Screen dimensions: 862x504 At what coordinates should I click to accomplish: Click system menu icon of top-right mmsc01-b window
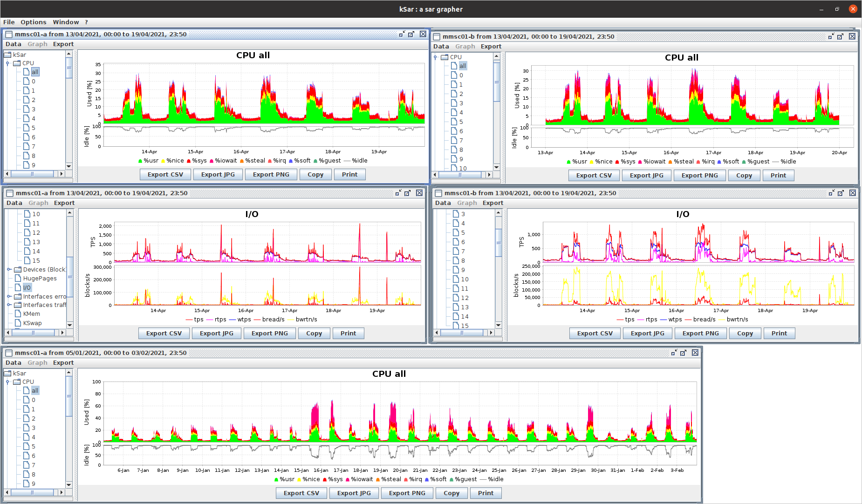437,36
